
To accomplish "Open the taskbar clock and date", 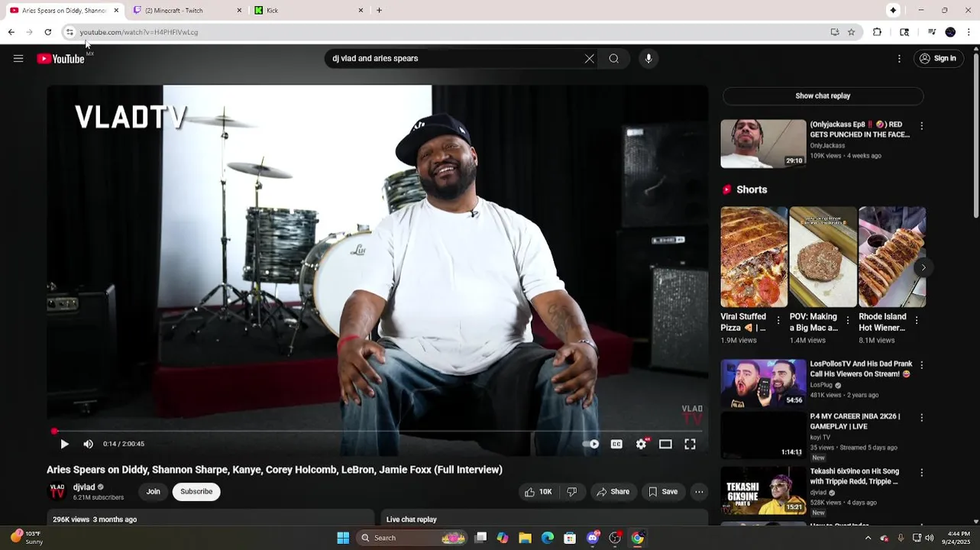I will tap(958, 538).
